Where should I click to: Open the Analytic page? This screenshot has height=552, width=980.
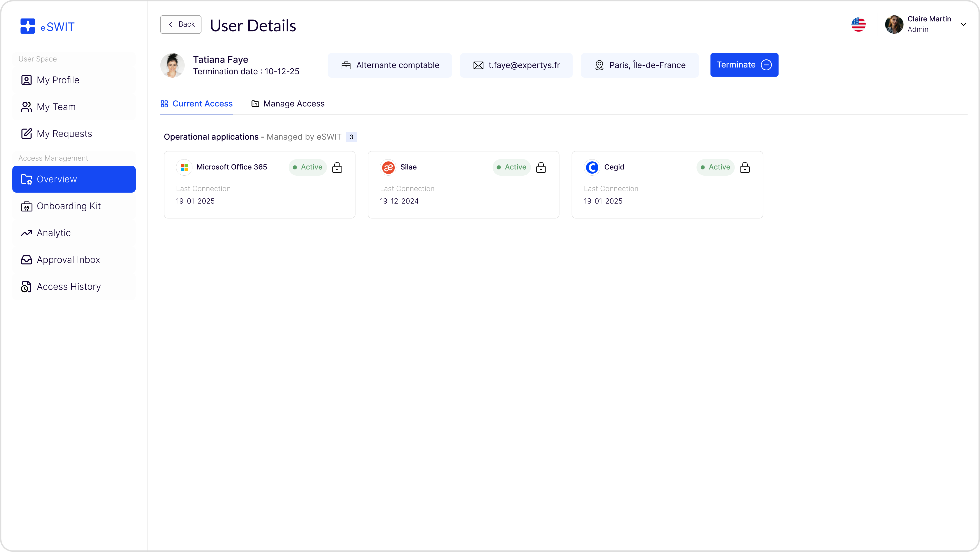coord(54,233)
